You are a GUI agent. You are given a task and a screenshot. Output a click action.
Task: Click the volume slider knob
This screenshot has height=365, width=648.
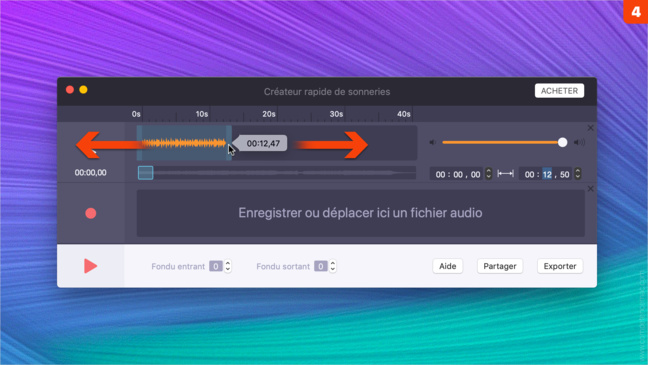click(562, 142)
